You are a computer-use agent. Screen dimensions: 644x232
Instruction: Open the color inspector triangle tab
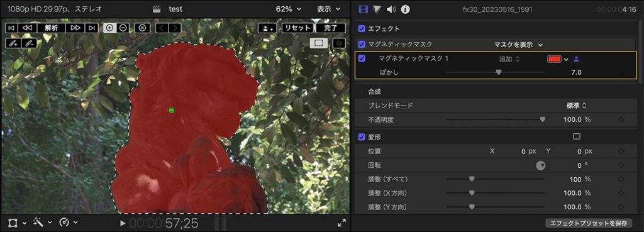pos(377,9)
